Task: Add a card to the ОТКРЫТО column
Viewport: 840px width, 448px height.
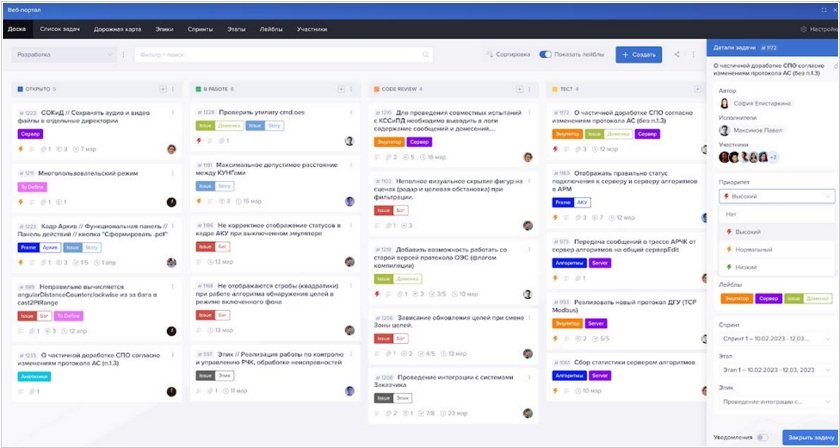Action: (161, 90)
